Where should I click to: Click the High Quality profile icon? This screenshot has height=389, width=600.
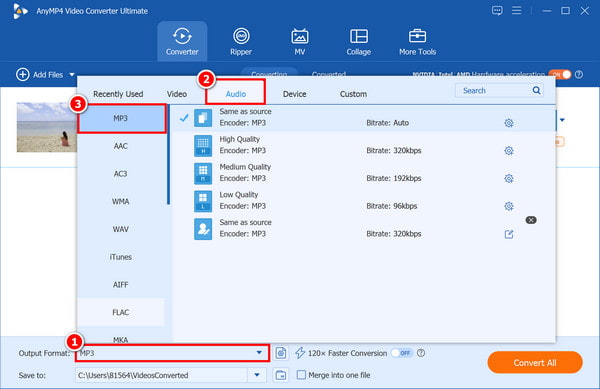[203, 146]
